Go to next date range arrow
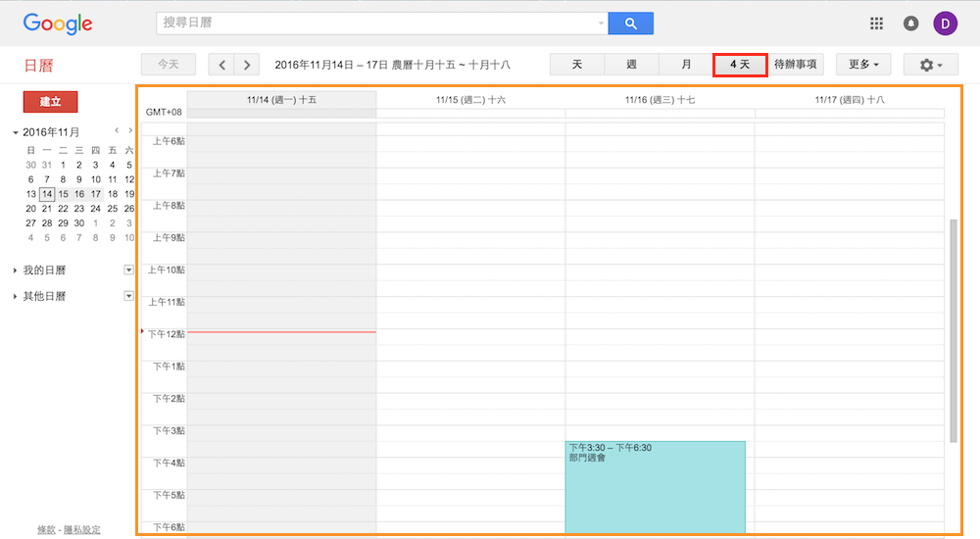 (x=247, y=65)
